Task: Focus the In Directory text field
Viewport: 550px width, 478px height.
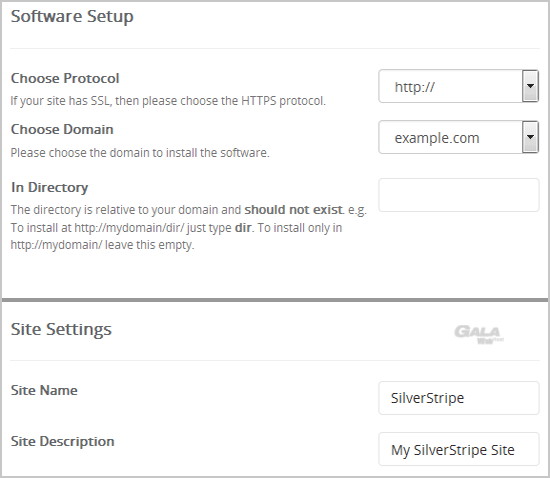Action: point(458,195)
